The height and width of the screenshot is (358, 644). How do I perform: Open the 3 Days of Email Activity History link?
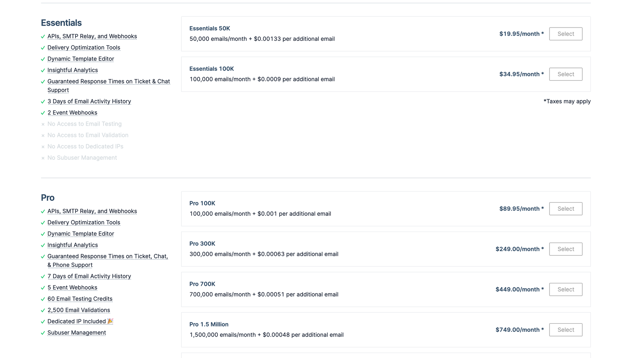click(x=89, y=101)
